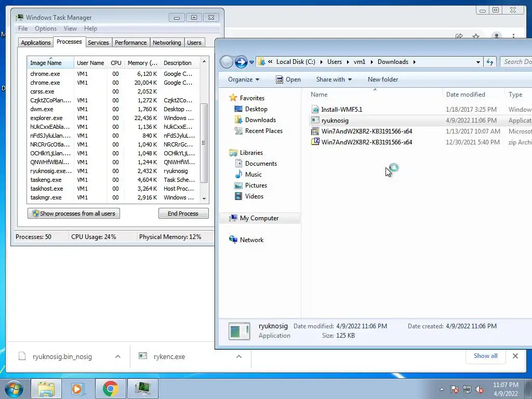Viewport: 532px width, 399px height.
Task: Open address bar history dropdown
Action: pos(478,62)
